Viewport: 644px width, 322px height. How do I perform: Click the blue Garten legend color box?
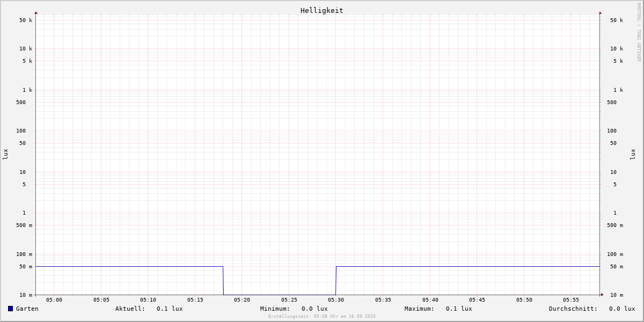pos(10,309)
